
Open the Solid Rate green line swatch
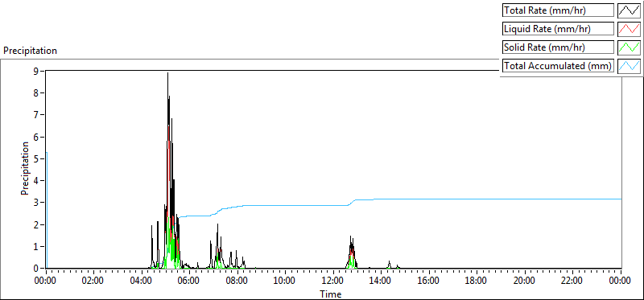coord(629,47)
